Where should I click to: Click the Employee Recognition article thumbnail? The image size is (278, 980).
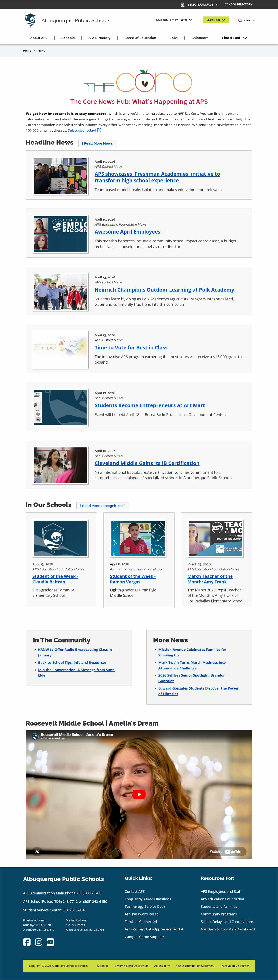60,234
